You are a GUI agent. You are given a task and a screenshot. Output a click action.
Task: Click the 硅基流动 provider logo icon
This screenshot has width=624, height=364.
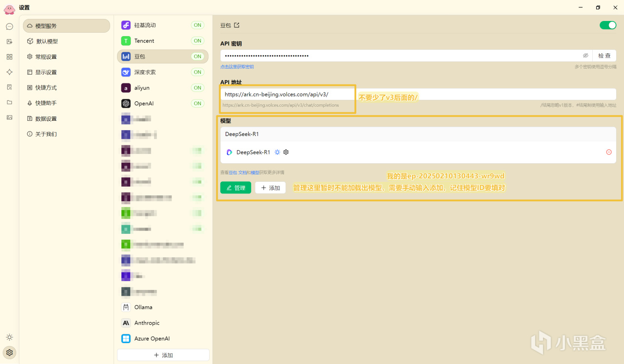126,25
